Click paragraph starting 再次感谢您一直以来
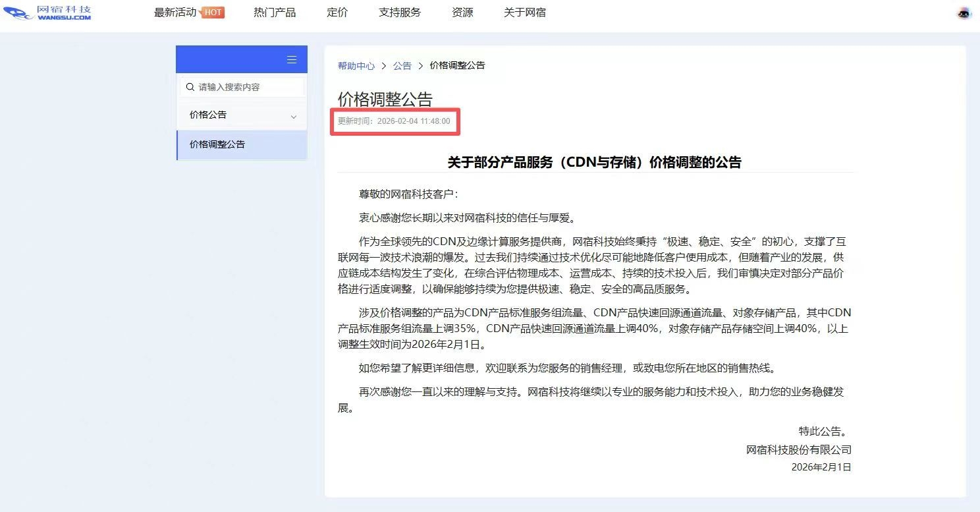 pyautogui.click(x=591, y=399)
